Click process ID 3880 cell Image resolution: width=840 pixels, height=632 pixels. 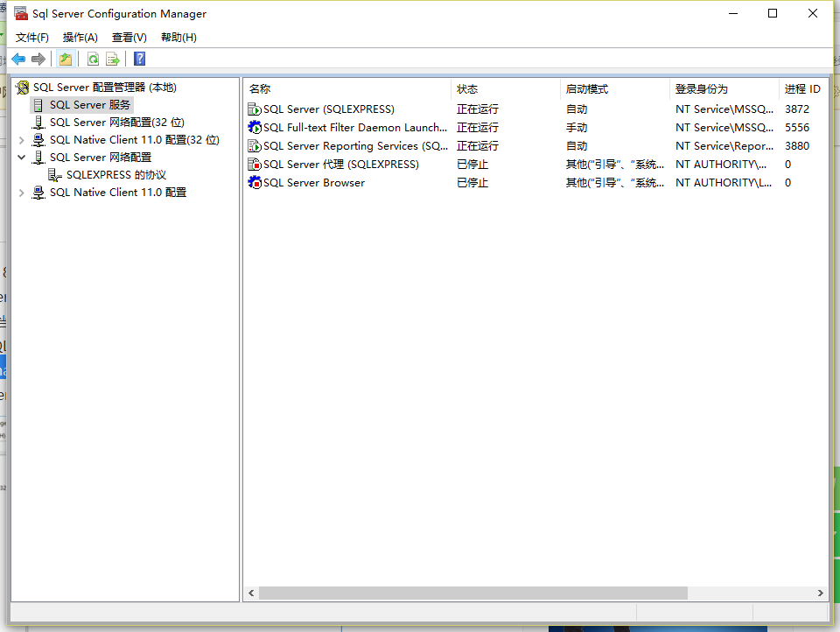pyautogui.click(x=797, y=146)
